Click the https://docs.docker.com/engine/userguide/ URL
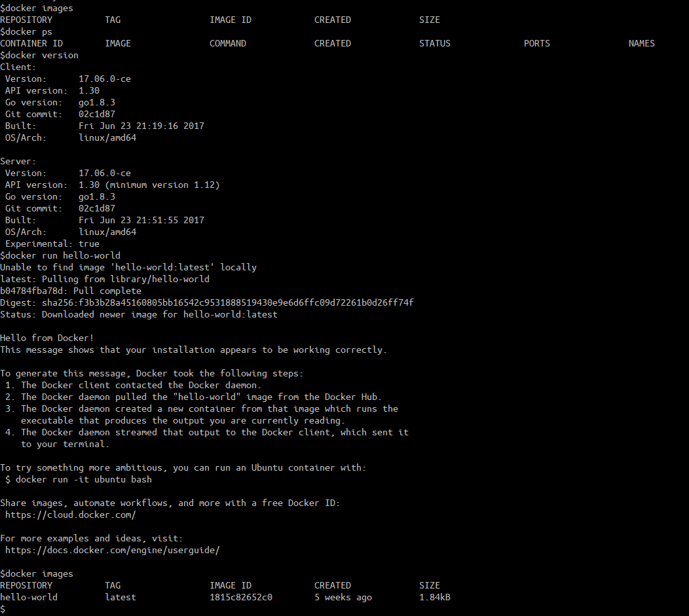689x616 pixels. click(x=112, y=550)
